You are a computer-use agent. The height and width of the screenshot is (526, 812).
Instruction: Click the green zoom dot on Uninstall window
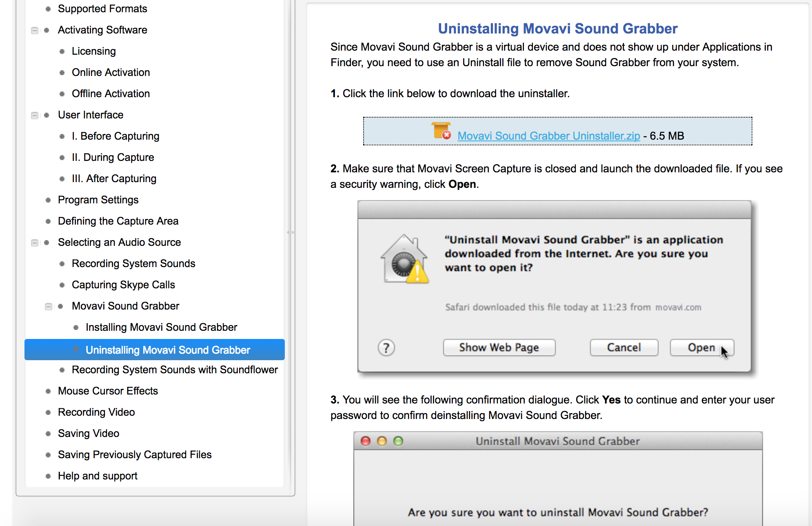[398, 441]
